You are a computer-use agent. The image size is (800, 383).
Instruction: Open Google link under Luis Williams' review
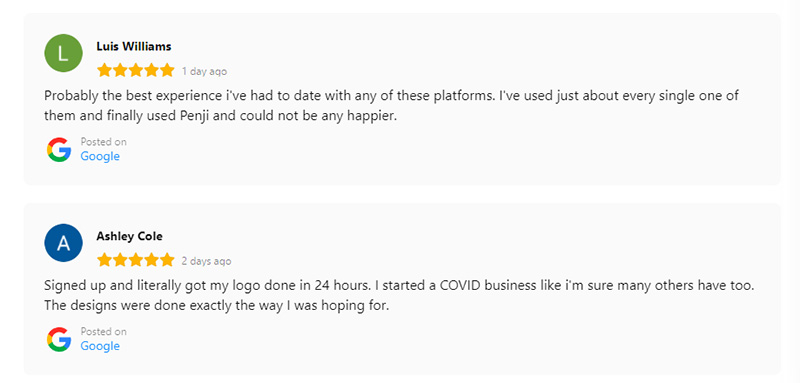100,156
